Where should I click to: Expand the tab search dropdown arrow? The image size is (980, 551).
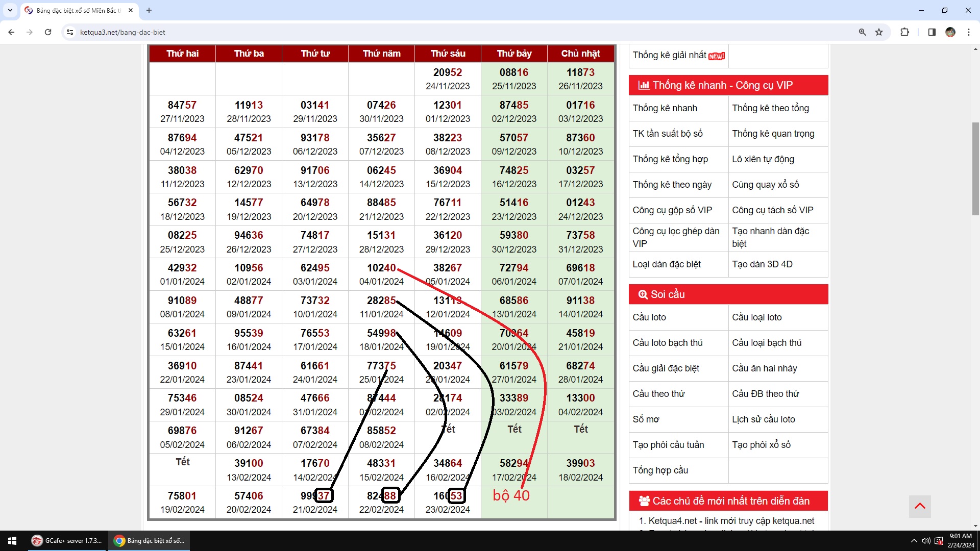(x=10, y=10)
